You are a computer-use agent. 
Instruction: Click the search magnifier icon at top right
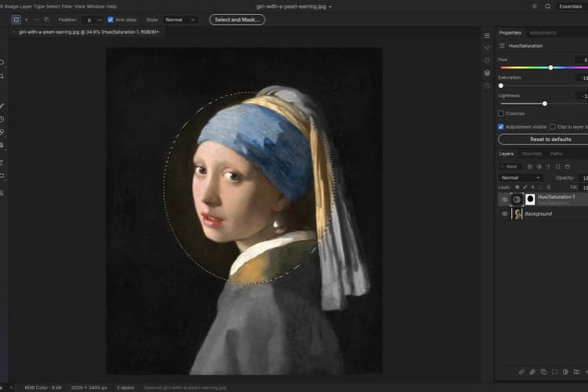tap(547, 6)
